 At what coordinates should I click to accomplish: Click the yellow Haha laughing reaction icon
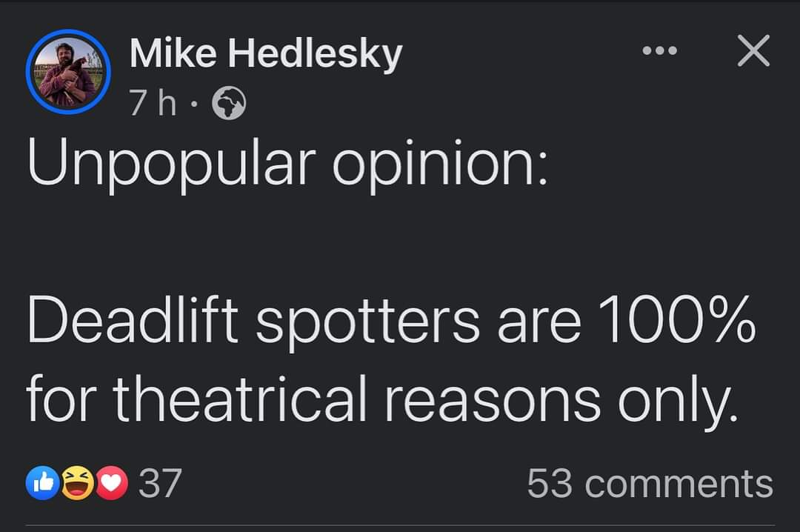click(76, 484)
